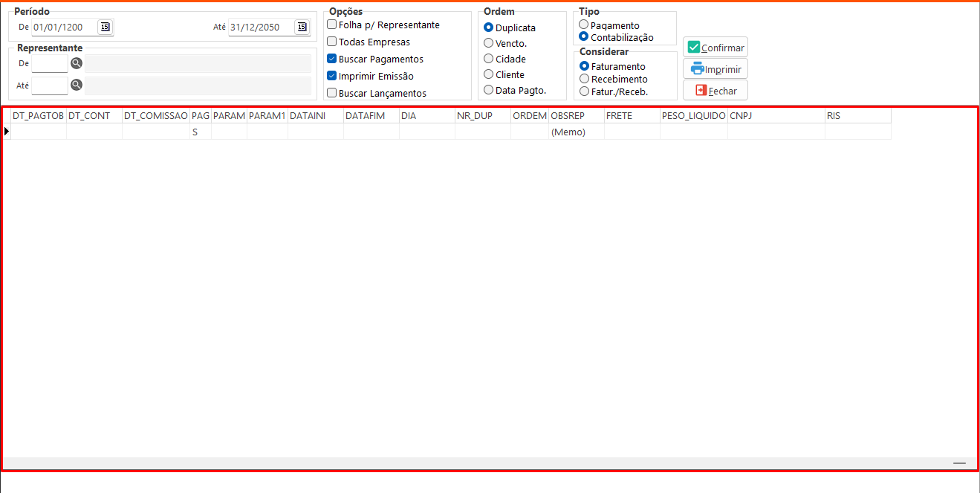Click search icon for Representante Até field
This screenshot has width=980, height=493.
[77, 86]
